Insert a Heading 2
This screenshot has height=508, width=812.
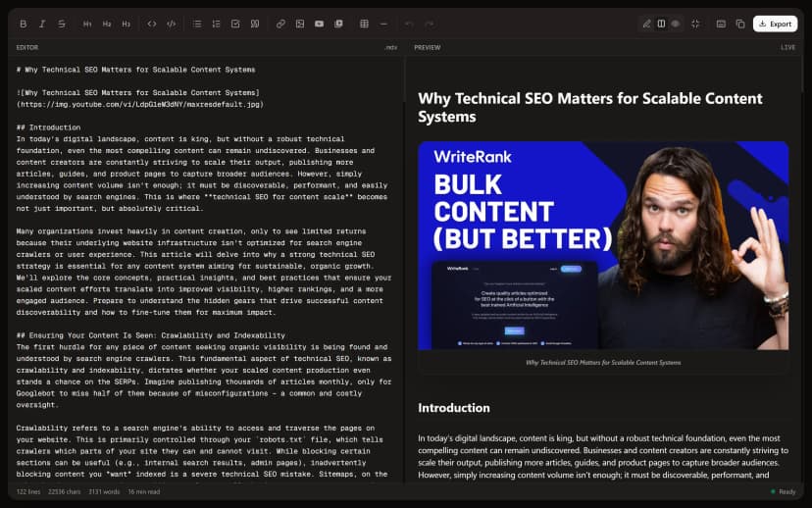[x=107, y=24]
